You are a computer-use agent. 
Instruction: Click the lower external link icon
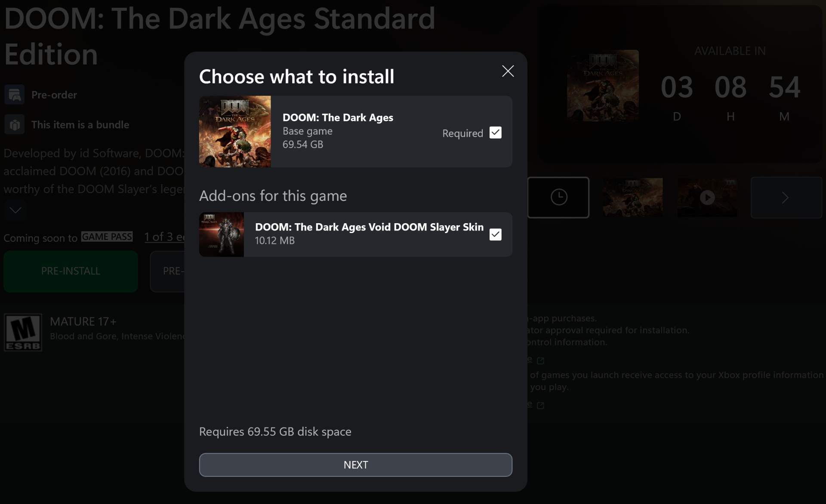click(540, 406)
